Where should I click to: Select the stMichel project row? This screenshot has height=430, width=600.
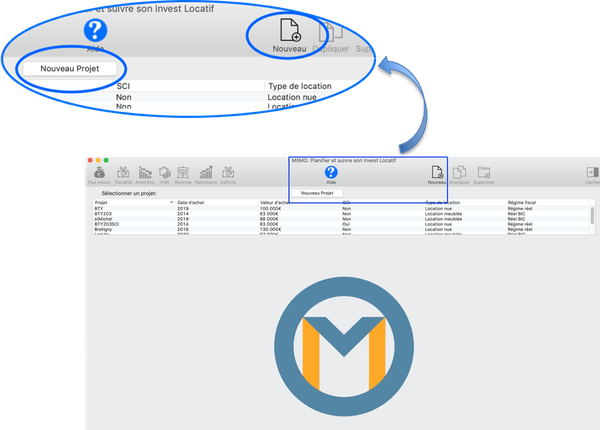tap(341, 219)
